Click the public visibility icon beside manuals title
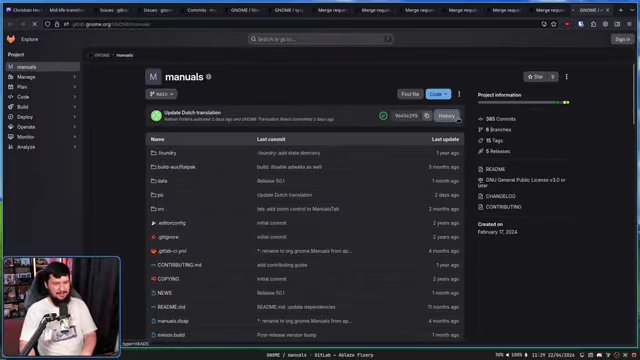 click(x=209, y=77)
